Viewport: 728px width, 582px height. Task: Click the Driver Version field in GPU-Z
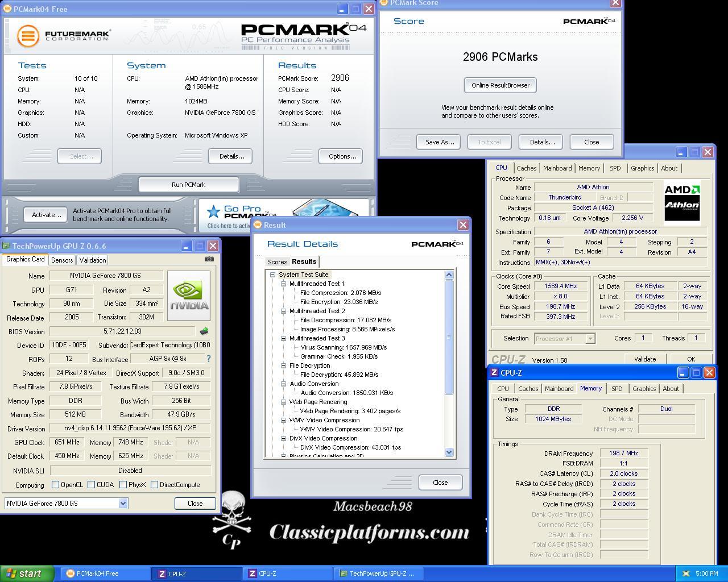[x=130, y=429]
